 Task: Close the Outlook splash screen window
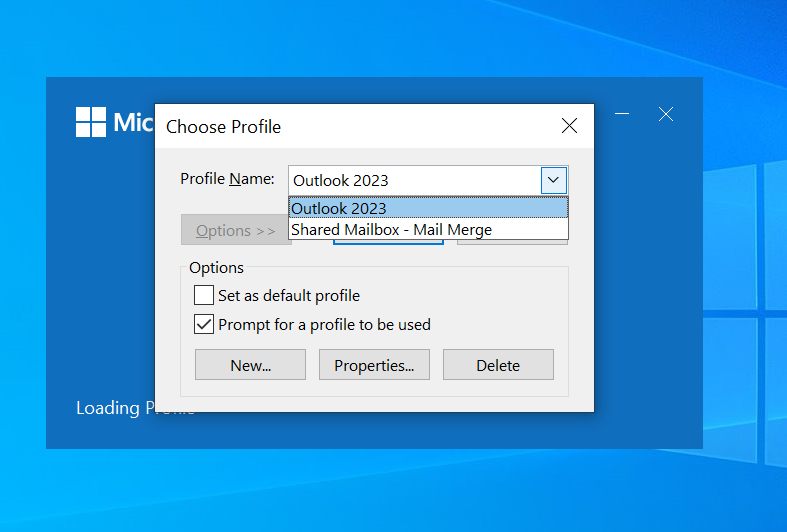[x=666, y=114]
